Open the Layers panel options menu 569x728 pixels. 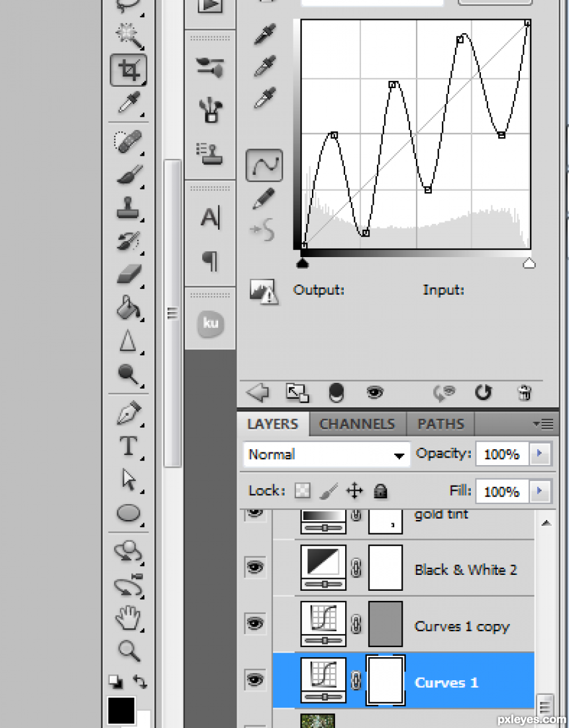[543, 424]
